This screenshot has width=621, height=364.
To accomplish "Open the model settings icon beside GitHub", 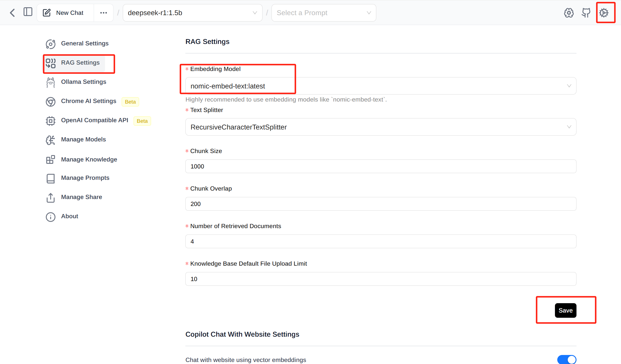I will (569, 13).
